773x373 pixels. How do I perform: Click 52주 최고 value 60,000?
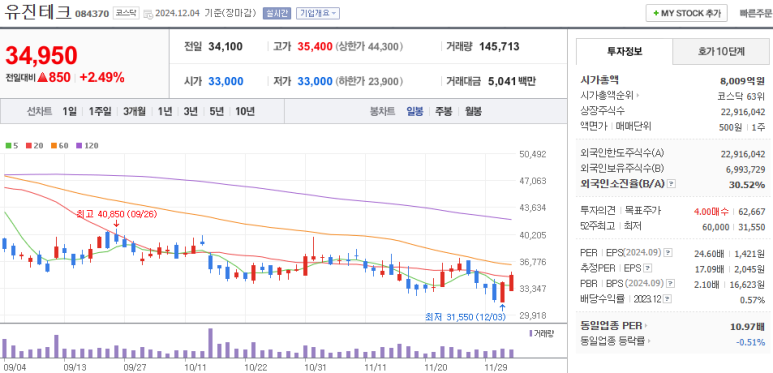[715, 227]
